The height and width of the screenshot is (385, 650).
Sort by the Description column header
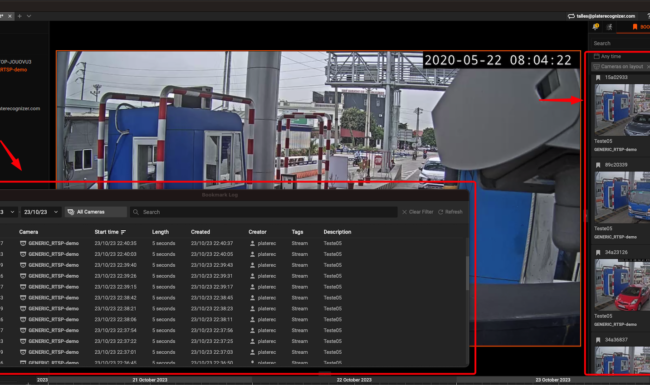coord(337,232)
